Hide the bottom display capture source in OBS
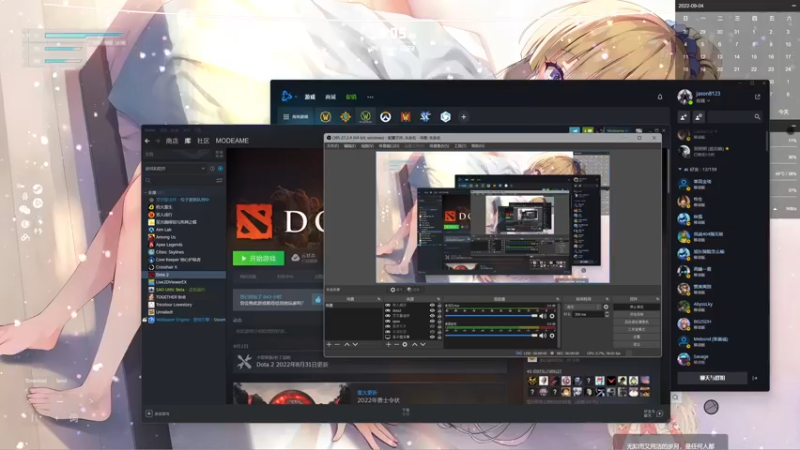This screenshot has width=800, height=450. (x=432, y=337)
